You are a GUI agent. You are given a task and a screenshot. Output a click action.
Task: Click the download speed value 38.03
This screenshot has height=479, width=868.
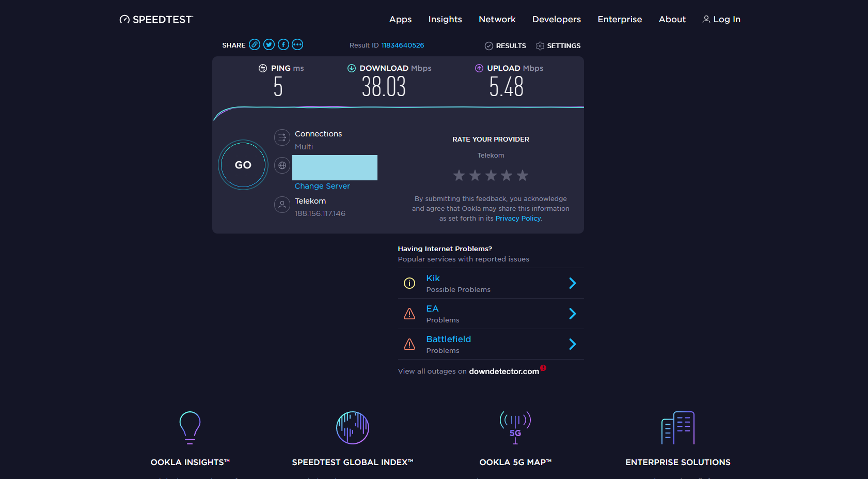point(384,86)
